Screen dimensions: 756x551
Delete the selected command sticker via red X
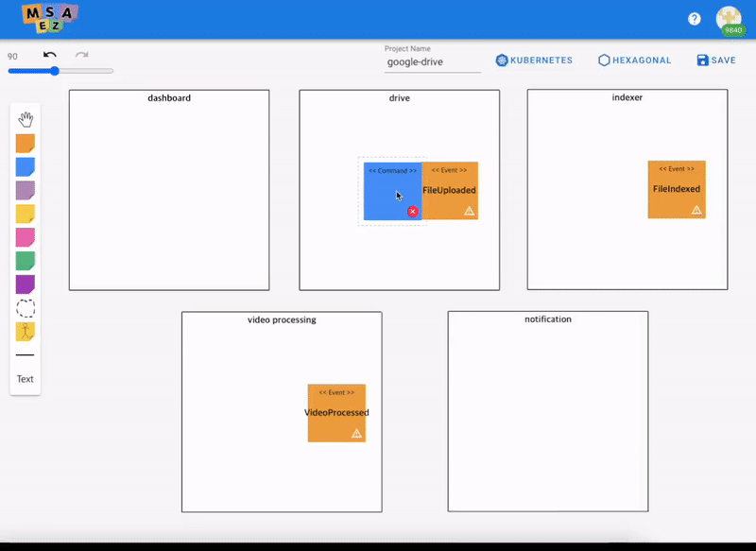pos(412,212)
